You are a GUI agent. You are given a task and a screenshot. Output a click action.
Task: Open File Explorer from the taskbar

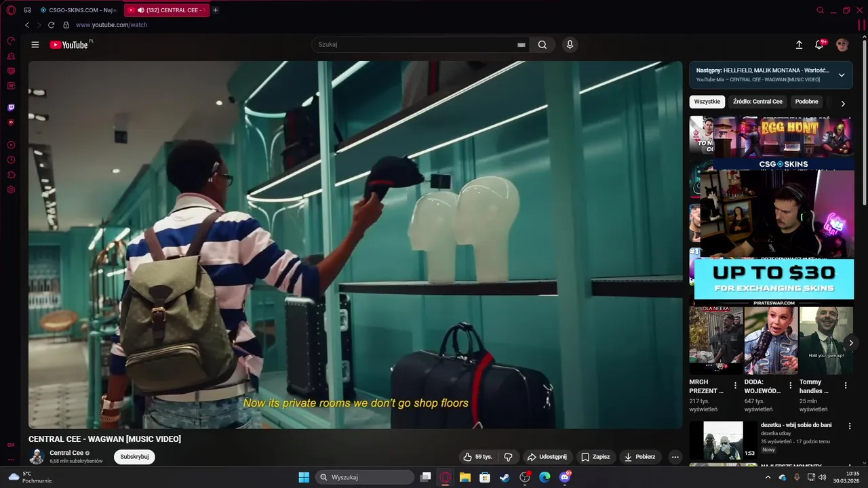coord(465,477)
